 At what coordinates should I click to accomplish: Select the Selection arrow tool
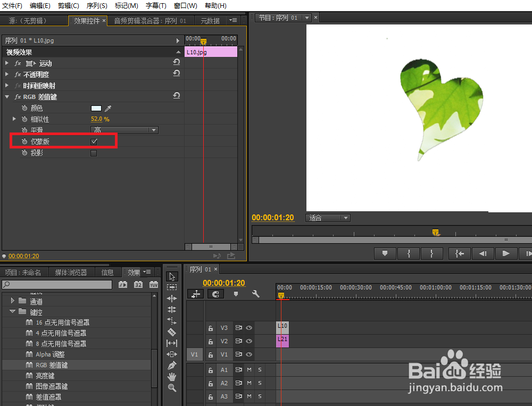172,276
